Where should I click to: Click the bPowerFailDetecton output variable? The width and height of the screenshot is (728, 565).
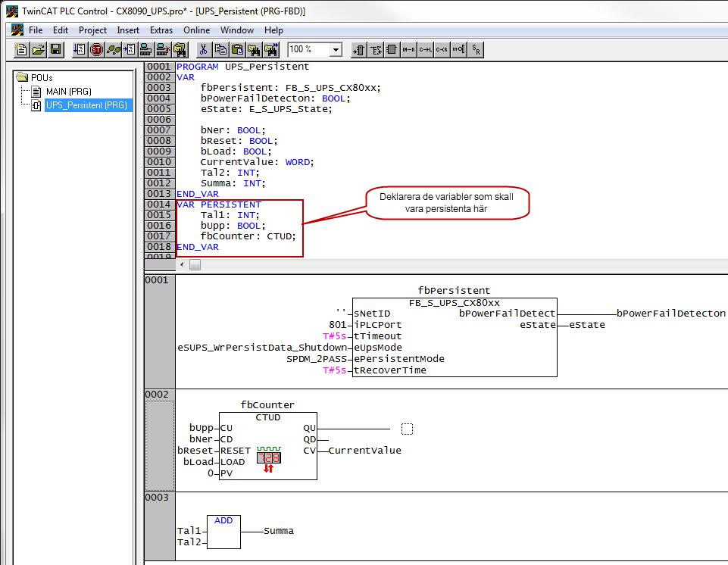click(671, 314)
